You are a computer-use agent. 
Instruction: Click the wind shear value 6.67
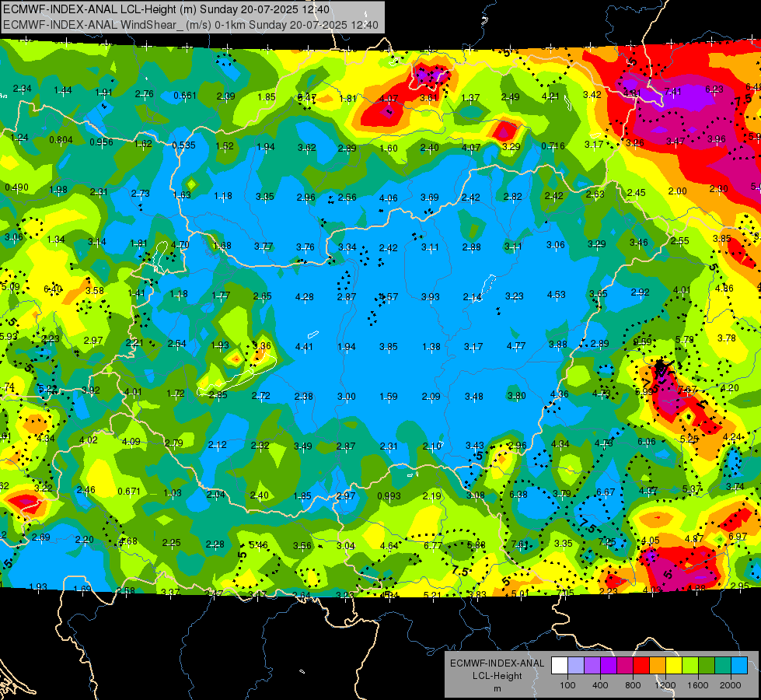(x=606, y=492)
